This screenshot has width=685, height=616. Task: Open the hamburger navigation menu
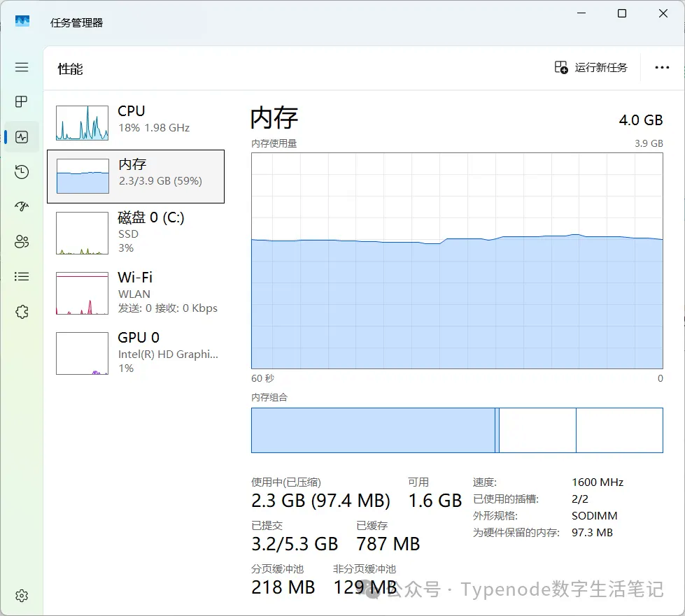[22, 67]
